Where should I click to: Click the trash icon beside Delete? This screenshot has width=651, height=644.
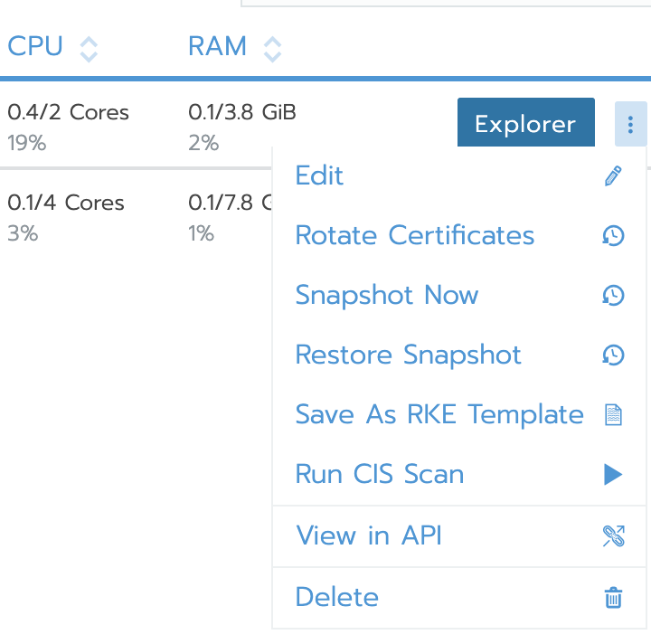pos(613,597)
